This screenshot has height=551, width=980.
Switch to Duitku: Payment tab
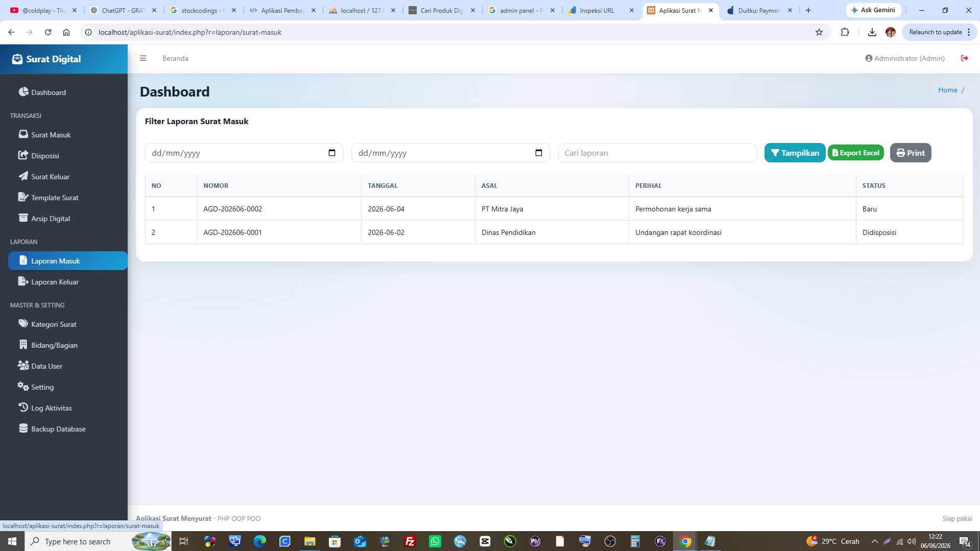pos(759,10)
